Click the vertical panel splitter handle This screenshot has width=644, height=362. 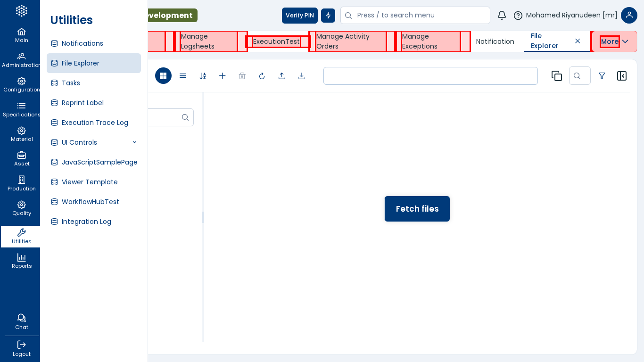203,217
